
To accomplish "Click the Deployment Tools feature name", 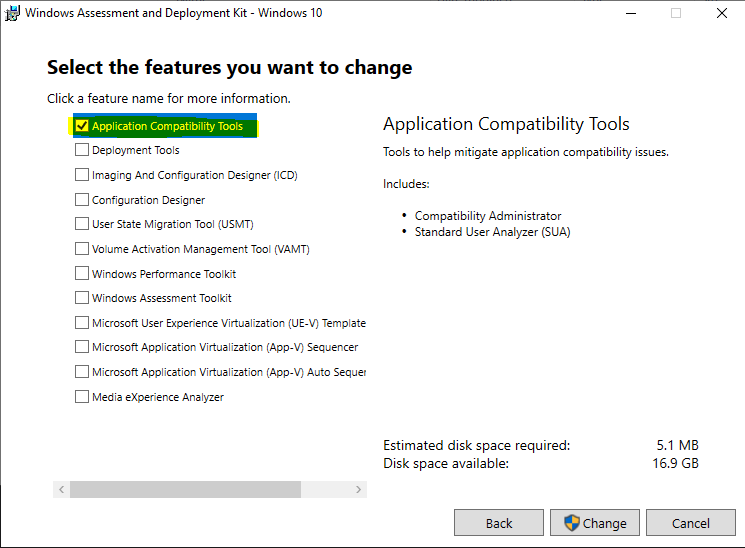I will click(x=136, y=150).
